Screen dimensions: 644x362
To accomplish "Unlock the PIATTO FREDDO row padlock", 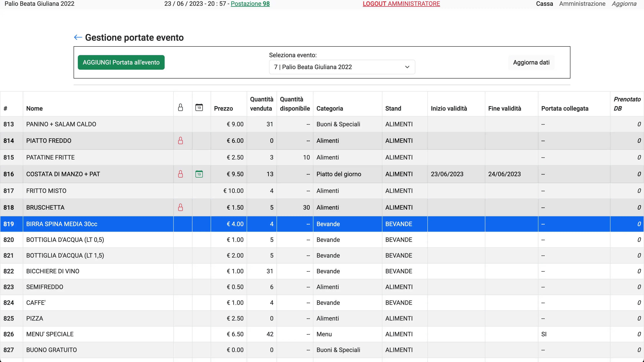I will click(181, 141).
